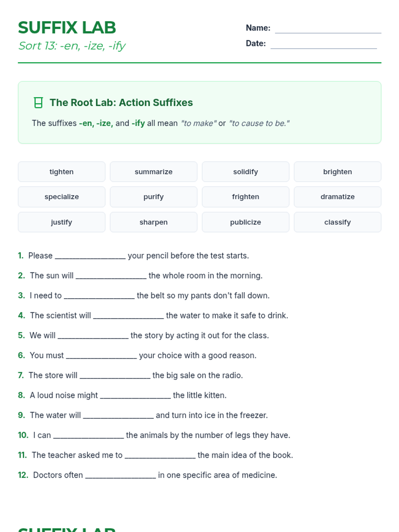Fill blank in sentence 1 about pencil
399x532 pixels.
(x=90, y=256)
